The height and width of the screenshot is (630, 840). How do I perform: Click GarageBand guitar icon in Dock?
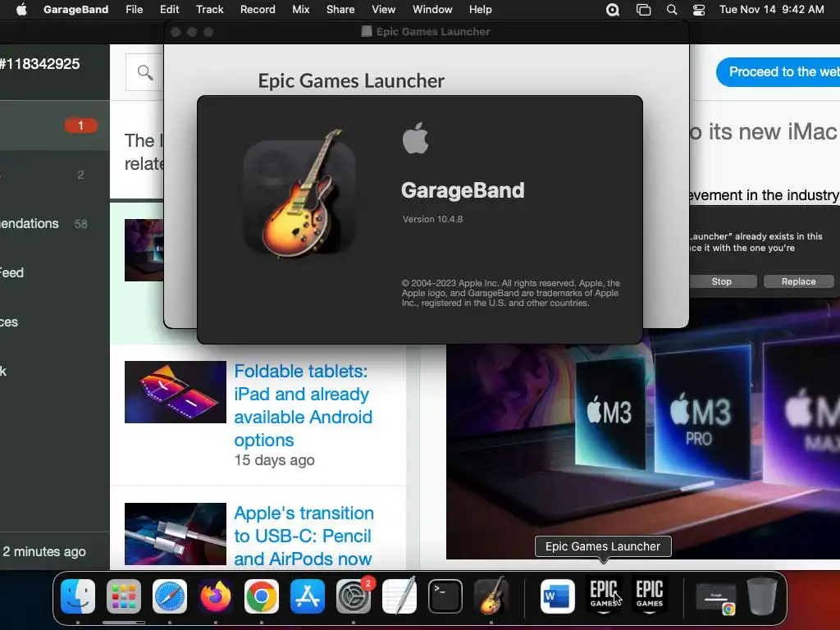491,596
